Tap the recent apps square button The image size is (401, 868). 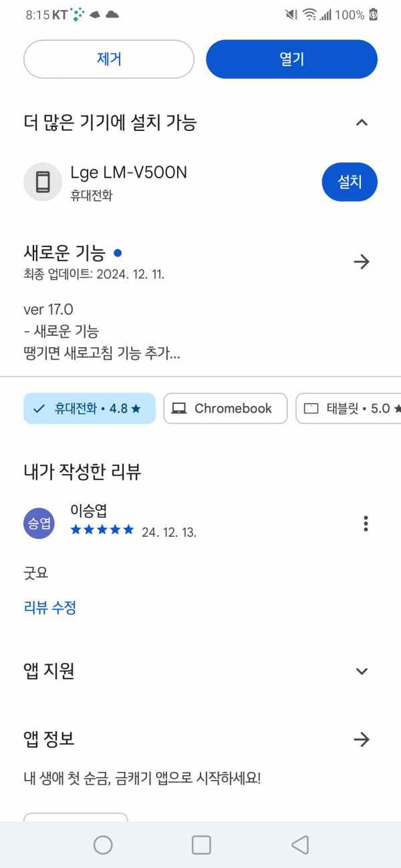[201, 845]
